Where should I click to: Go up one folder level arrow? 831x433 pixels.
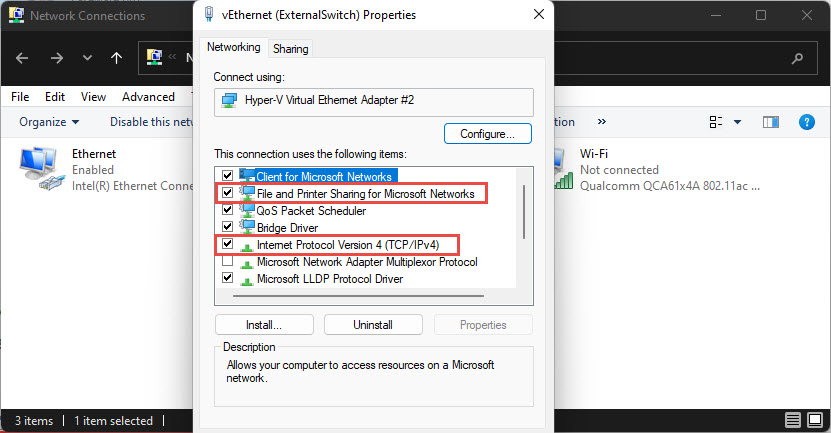(116, 58)
